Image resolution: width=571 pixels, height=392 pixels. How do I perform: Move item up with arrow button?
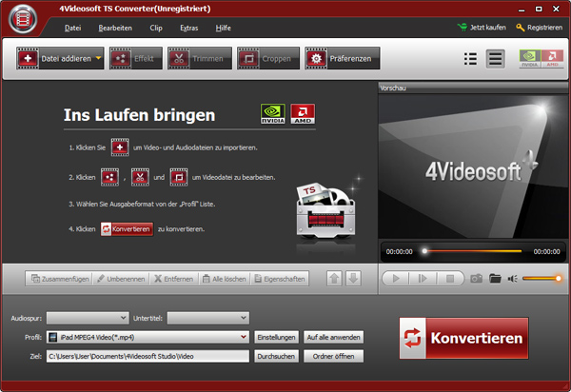click(x=334, y=279)
